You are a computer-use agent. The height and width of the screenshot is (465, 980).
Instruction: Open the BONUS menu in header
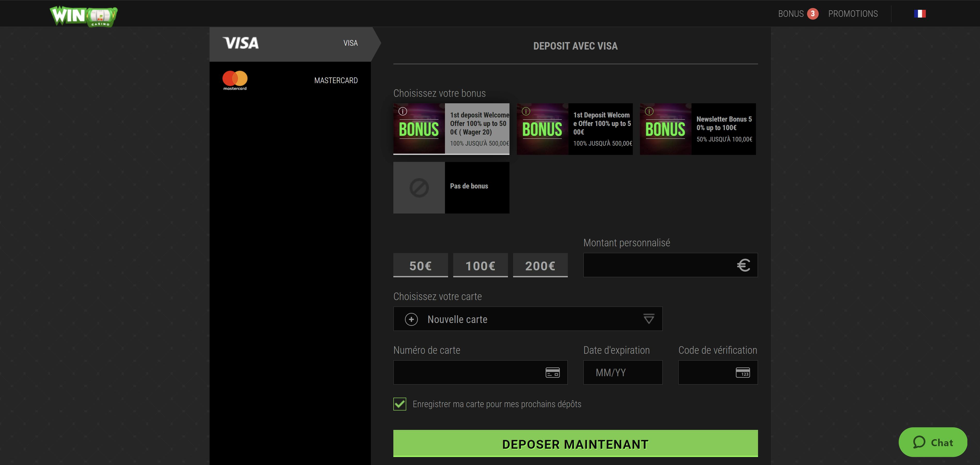point(791,14)
